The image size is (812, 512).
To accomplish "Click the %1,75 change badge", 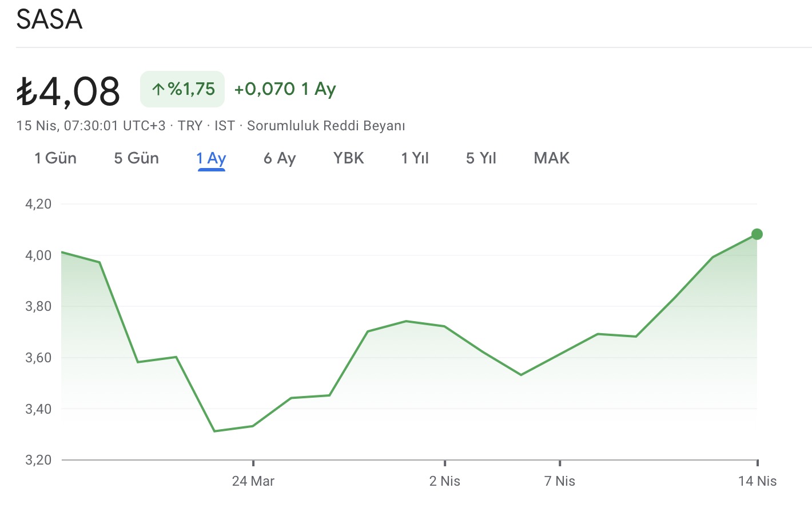I will [x=182, y=89].
